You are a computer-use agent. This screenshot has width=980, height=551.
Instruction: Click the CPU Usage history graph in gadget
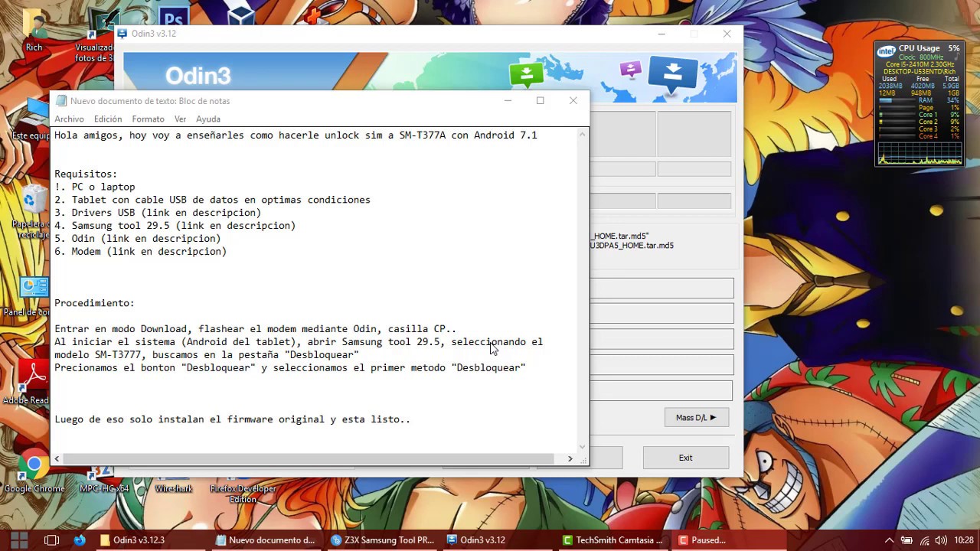920,152
